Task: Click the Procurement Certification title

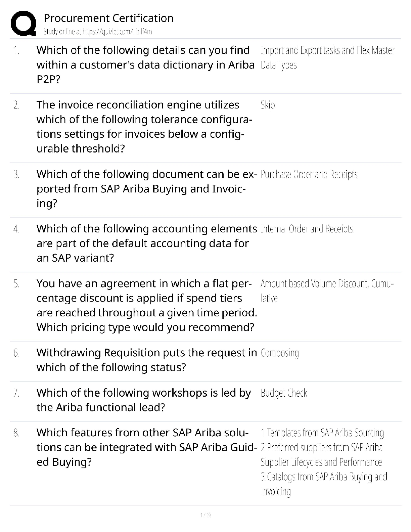Action: tap(108, 18)
